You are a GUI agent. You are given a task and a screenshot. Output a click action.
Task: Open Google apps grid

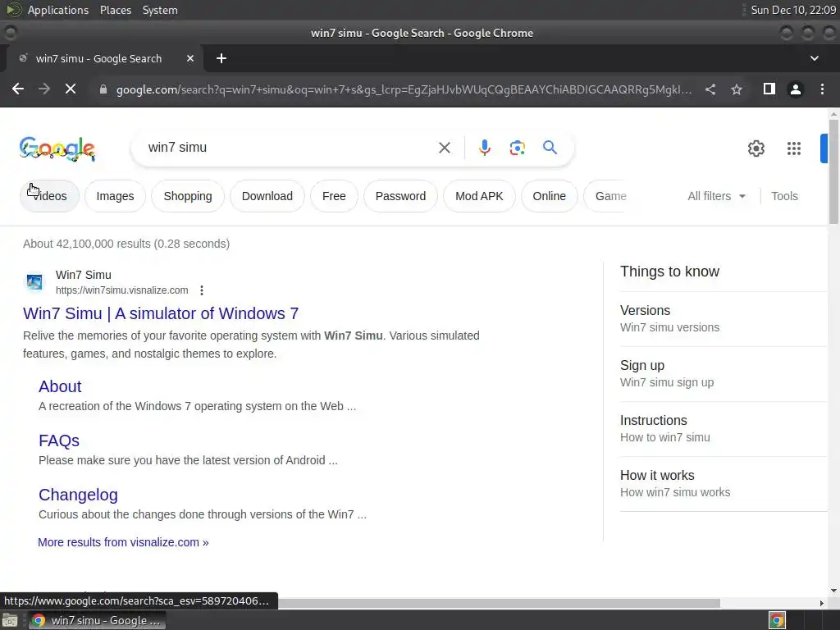pyautogui.click(x=794, y=148)
